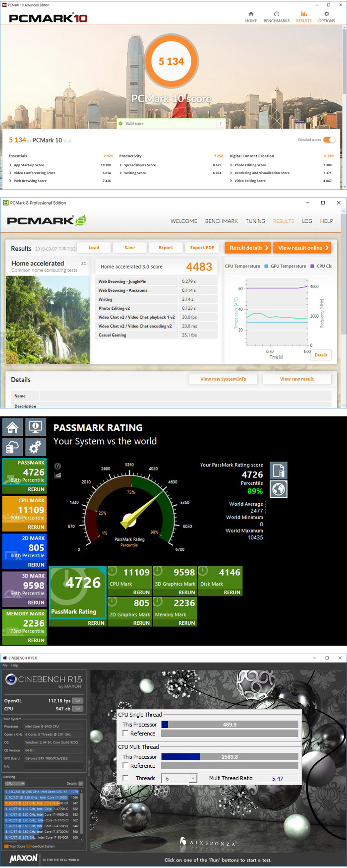Click This Processor single thread bar 469.9
Screen dimensions: 347x868
pyautogui.click(x=230, y=725)
